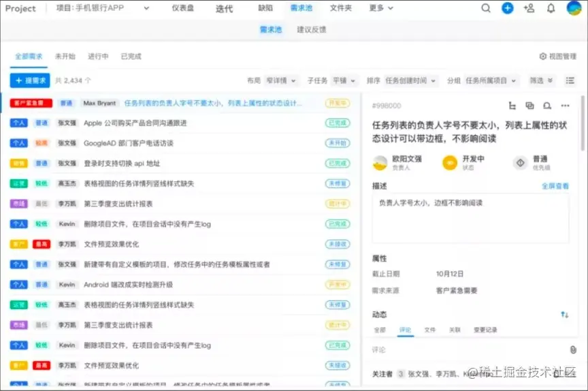Expand the 筛选 filter panel

point(541,80)
